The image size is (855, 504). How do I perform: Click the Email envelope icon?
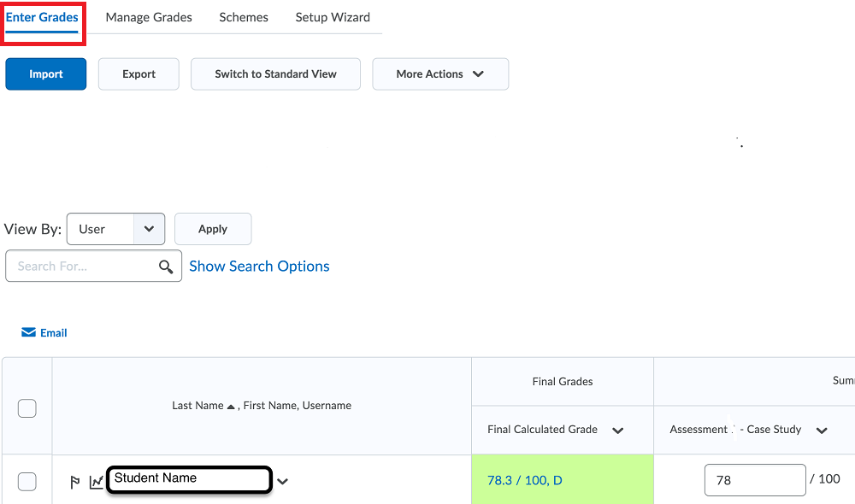pyautogui.click(x=29, y=333)
